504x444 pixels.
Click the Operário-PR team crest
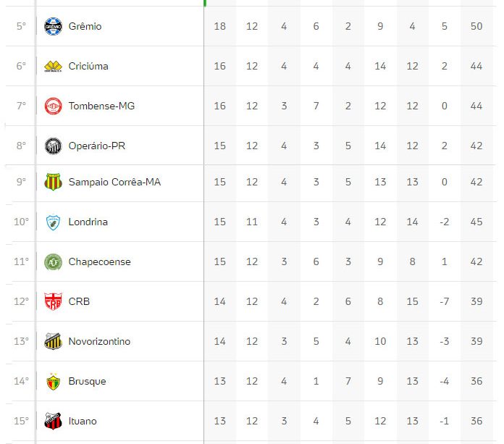coord(53,146)
